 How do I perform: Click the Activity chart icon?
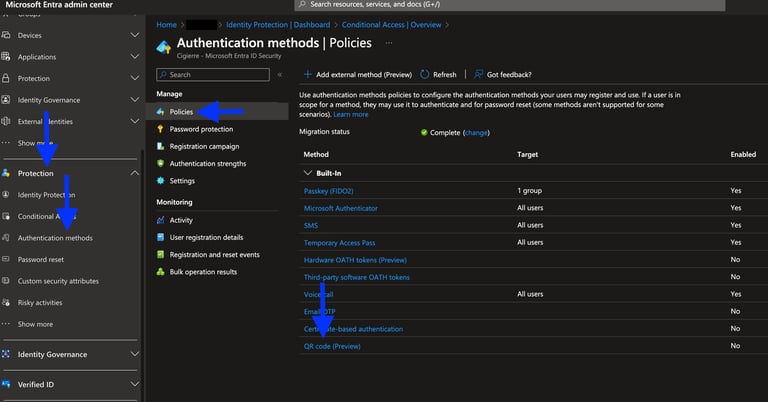[160, 220]
